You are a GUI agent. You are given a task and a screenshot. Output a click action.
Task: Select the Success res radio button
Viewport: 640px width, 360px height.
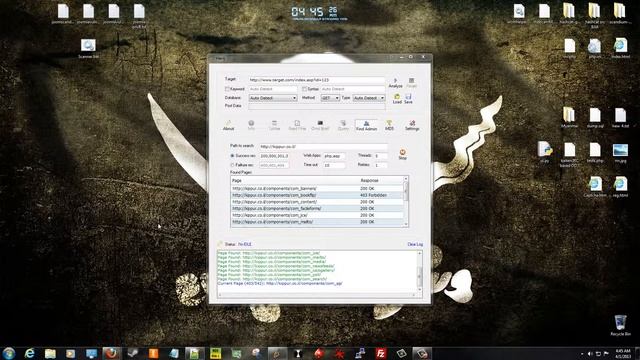tap(232, 156)
